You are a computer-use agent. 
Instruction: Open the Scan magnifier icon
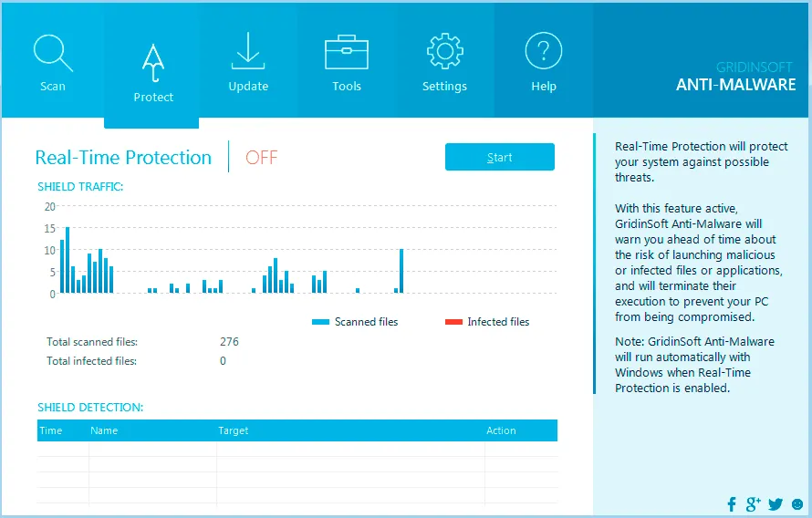point(53,53)
